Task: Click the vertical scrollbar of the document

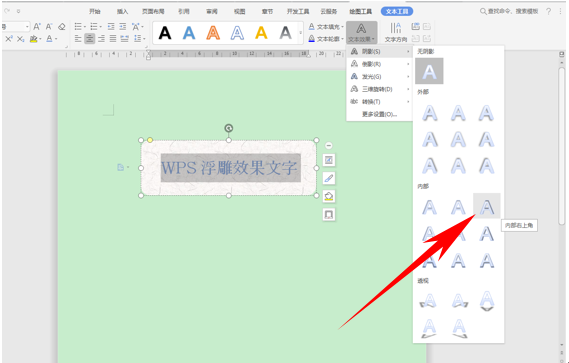Action: (x=561, y=145)
